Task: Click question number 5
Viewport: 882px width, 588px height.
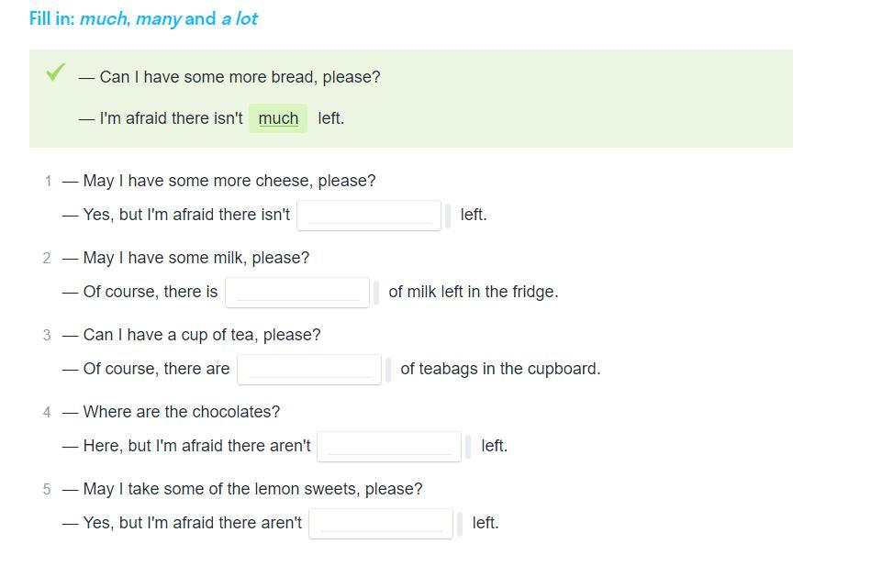Action: click(x=47, y=489)
